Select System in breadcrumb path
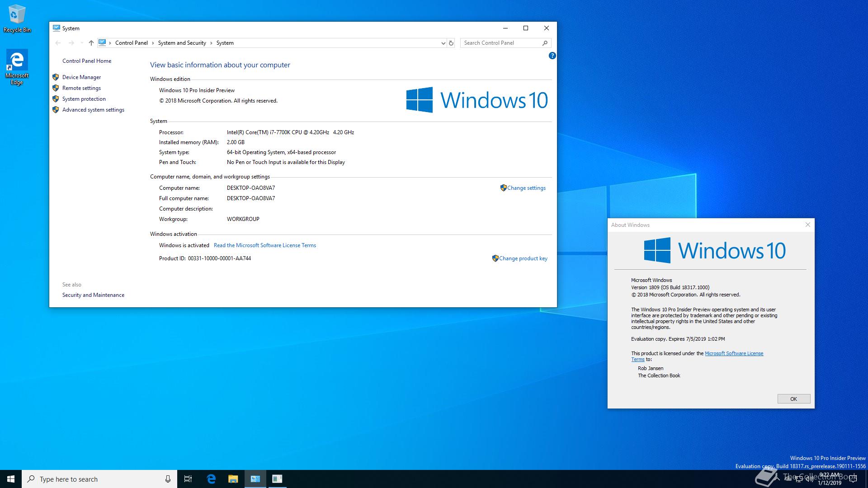The image size is (868, 488). point(225,43)
